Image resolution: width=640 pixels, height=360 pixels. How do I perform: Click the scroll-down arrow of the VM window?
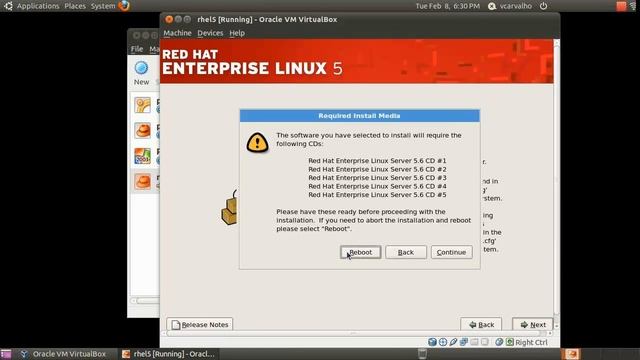(x=556, y=326)
